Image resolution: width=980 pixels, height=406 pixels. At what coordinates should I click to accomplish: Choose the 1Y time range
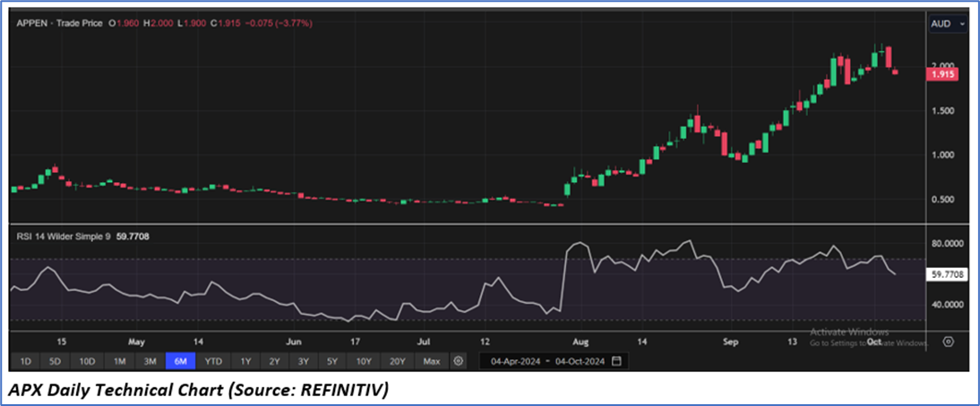click(x=245, y=361)
